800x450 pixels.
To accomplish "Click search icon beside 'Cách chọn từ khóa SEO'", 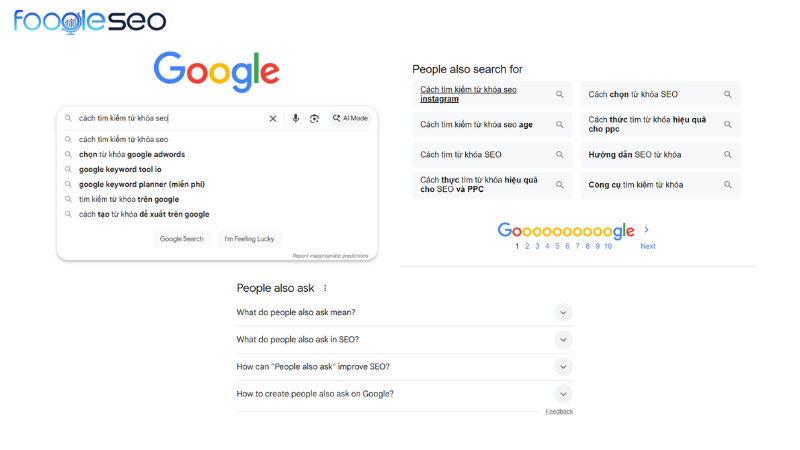I will pyautogui.click(x=728, y=95).
